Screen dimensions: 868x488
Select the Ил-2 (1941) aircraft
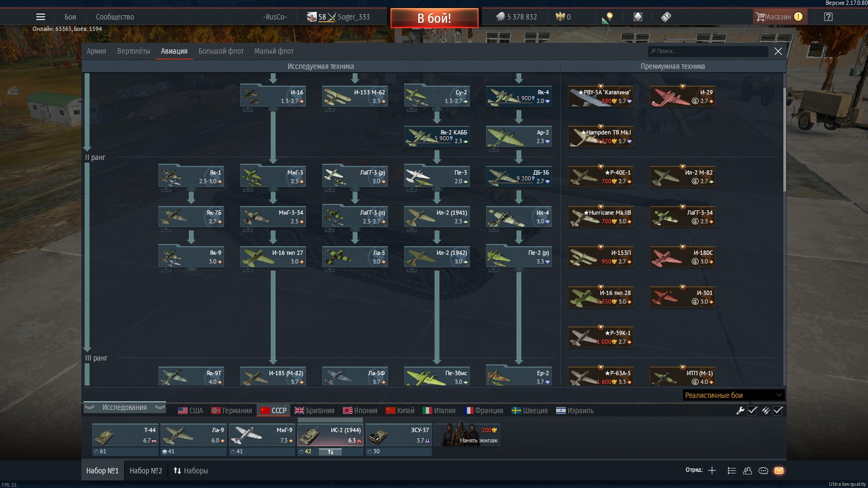click(437, 217)
